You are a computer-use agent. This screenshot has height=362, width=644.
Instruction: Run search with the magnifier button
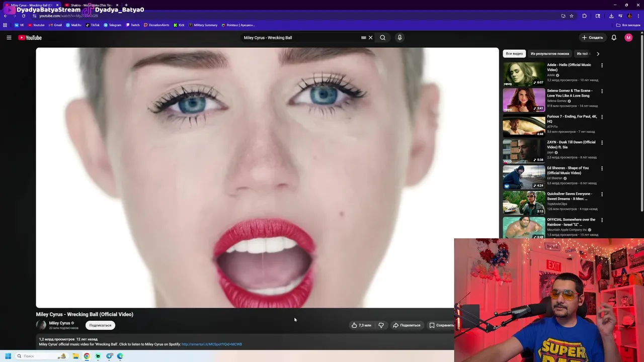point(383,38)
